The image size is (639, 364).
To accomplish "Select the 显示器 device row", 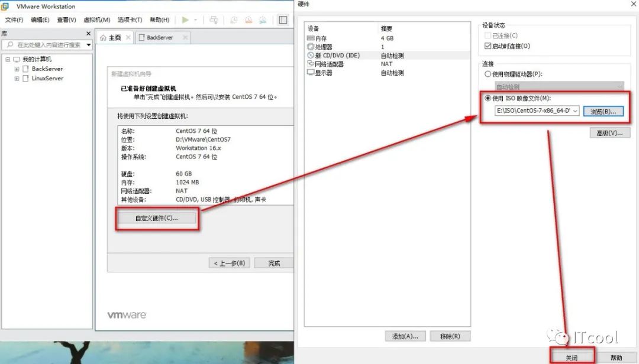I will pos(387,73).
